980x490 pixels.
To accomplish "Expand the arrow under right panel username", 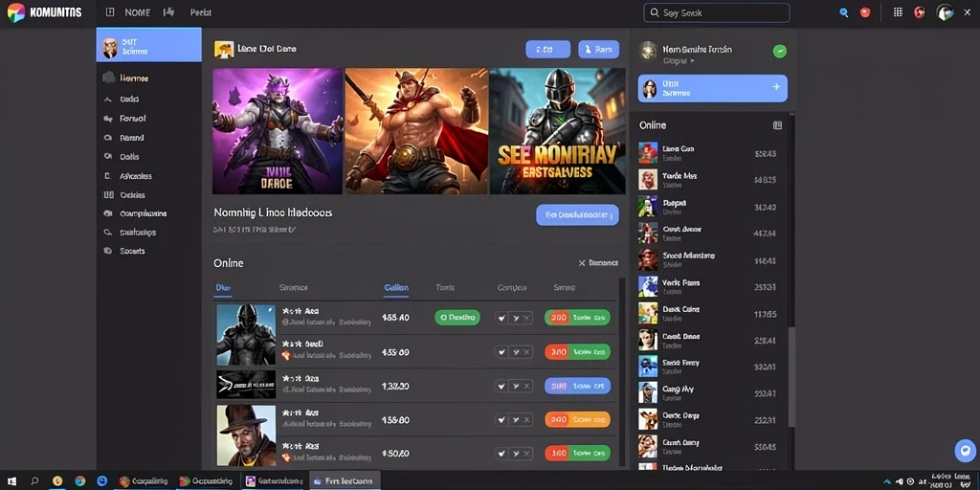I will point(692,61).
